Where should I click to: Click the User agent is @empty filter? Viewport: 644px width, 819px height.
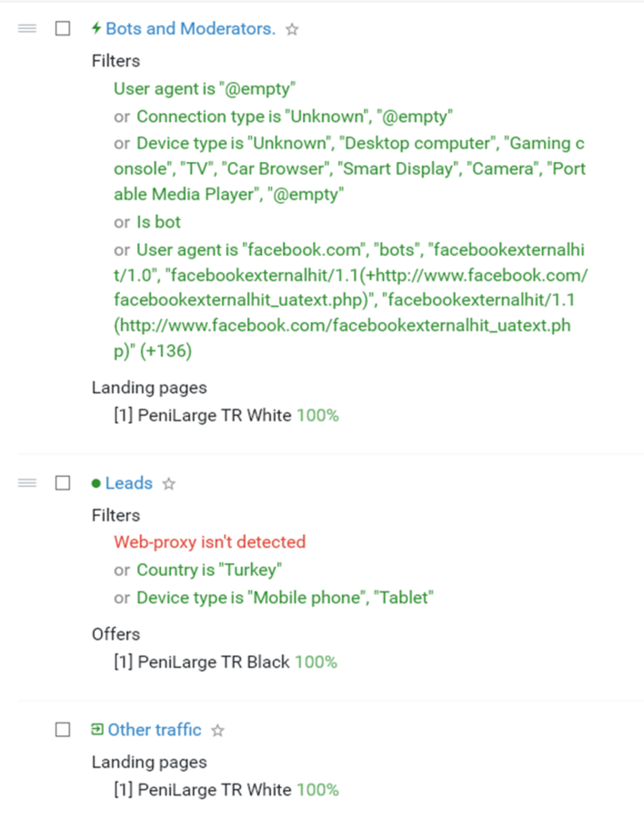205,89
